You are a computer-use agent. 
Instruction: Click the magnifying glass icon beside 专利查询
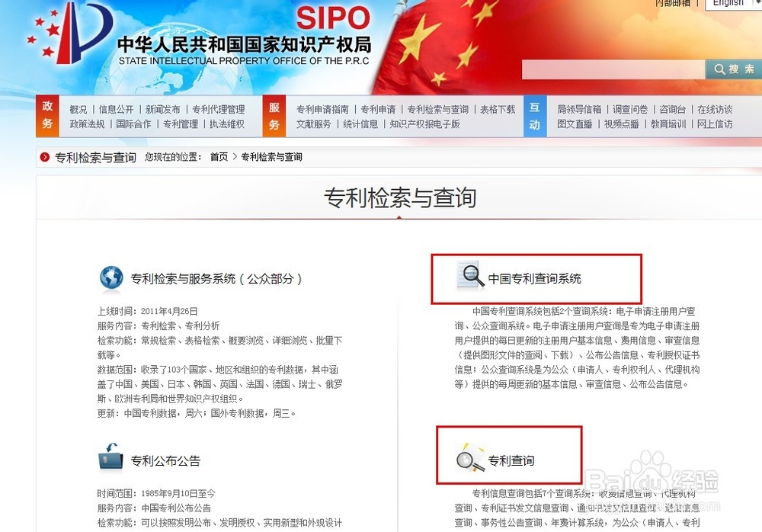point(470,457)
